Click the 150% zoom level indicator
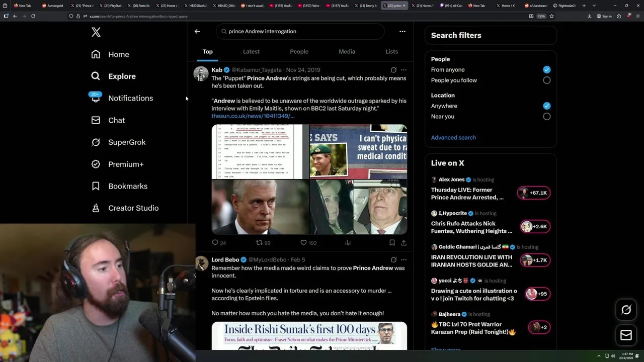The width and height of the screenshot is (644, 362). click(x=541, y=16)
